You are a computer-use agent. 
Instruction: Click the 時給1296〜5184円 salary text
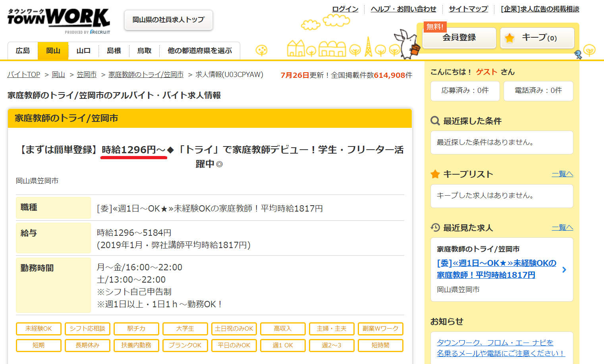tap(134, 233)
